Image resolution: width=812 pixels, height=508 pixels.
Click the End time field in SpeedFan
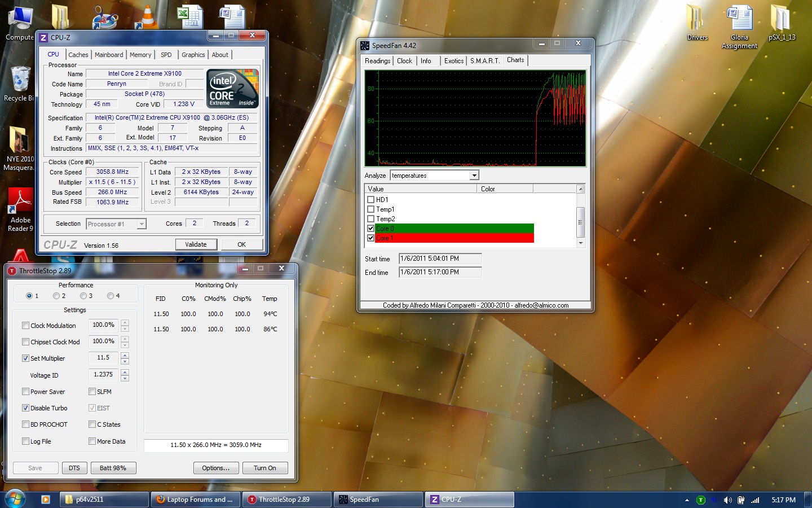point(440,272)
